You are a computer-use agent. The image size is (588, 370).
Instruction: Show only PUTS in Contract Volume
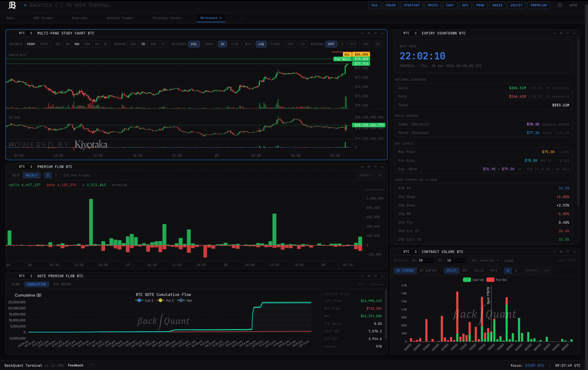pyautogui.click(x=493, y=270)
